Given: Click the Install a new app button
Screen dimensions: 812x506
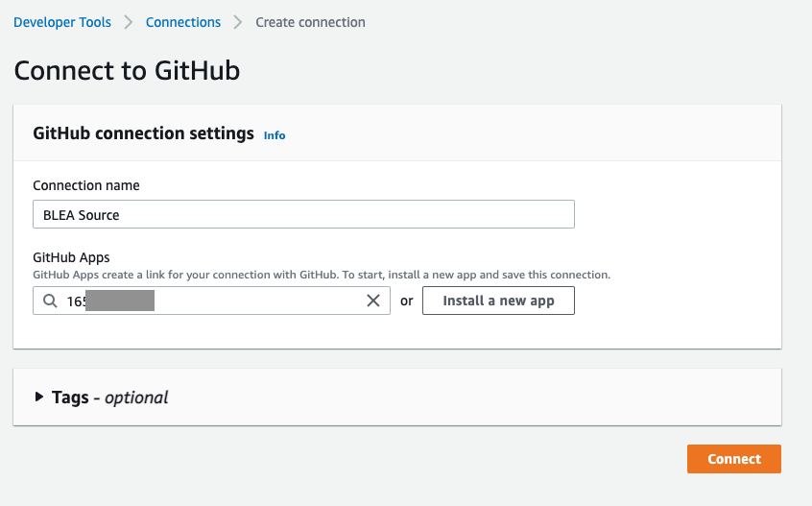Looking at the screenshot, I should 498,301.
